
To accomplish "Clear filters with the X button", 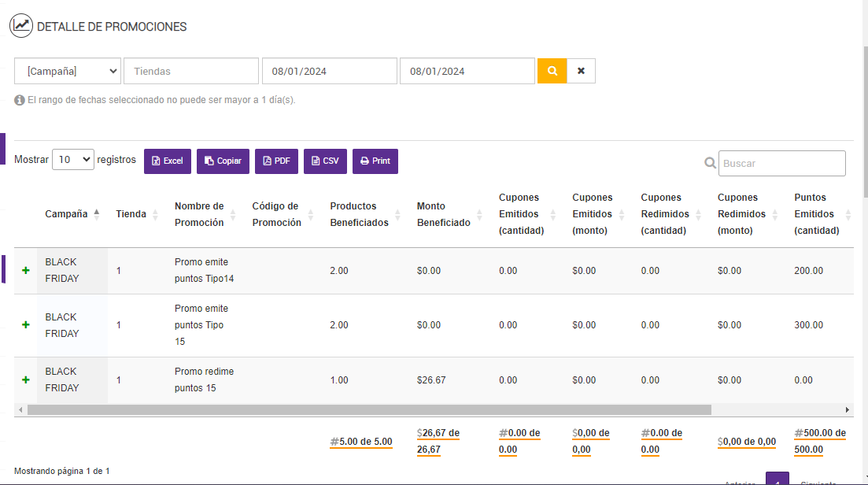I will pyautogui.click(x=581, y=71).
